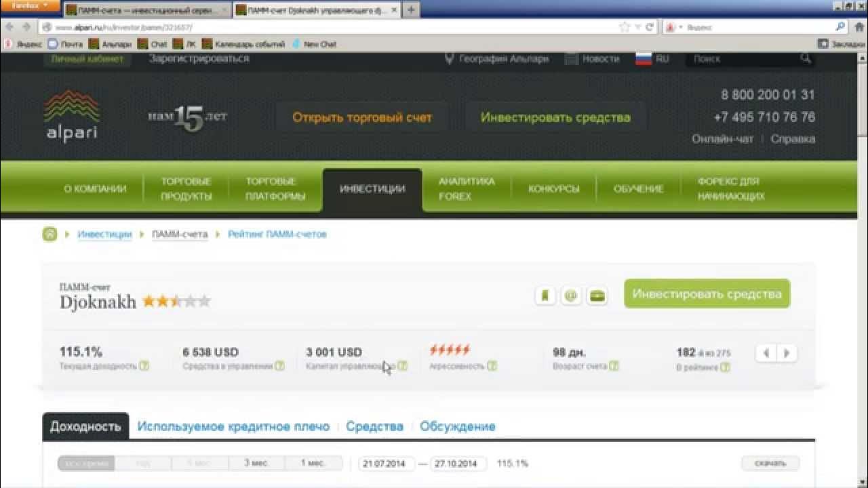Click the browser Home button icon
The image size is (868, 488).
point(859,27)
